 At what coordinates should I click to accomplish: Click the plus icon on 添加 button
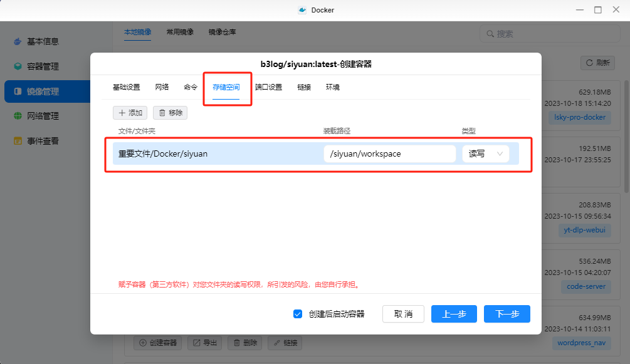[122, 113]
